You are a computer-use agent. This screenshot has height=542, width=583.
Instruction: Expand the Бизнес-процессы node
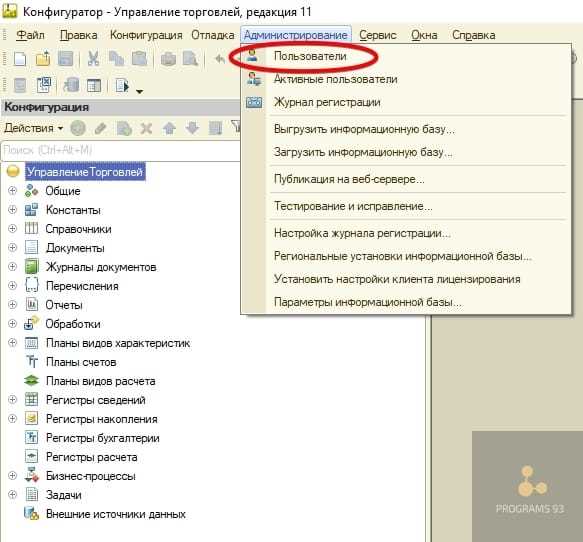click(x=12, y=475)
